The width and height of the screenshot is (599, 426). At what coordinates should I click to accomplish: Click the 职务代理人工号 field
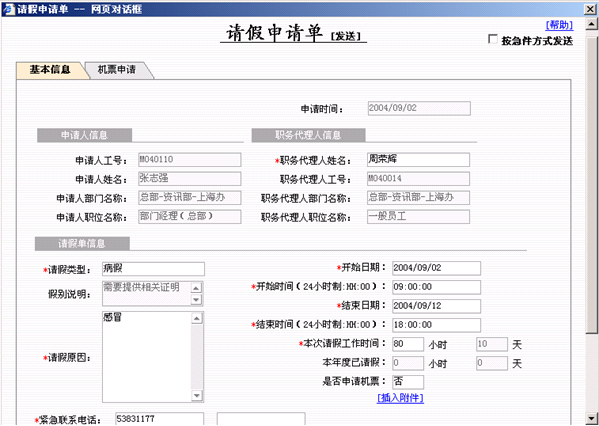pos(418,178)
